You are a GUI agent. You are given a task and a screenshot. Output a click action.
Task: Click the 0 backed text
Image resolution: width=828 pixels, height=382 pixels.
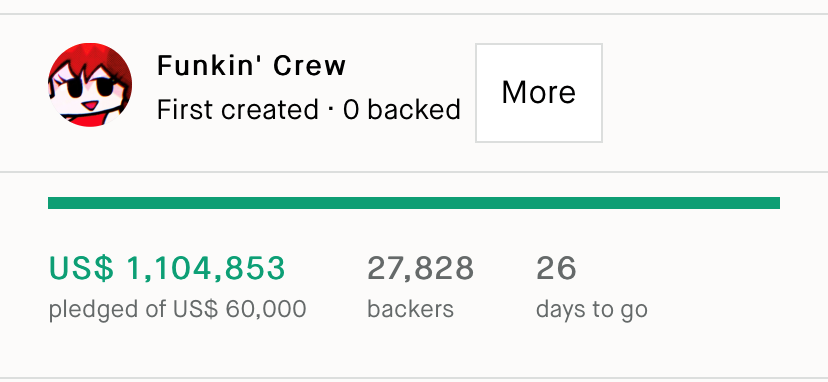point(402,110)
